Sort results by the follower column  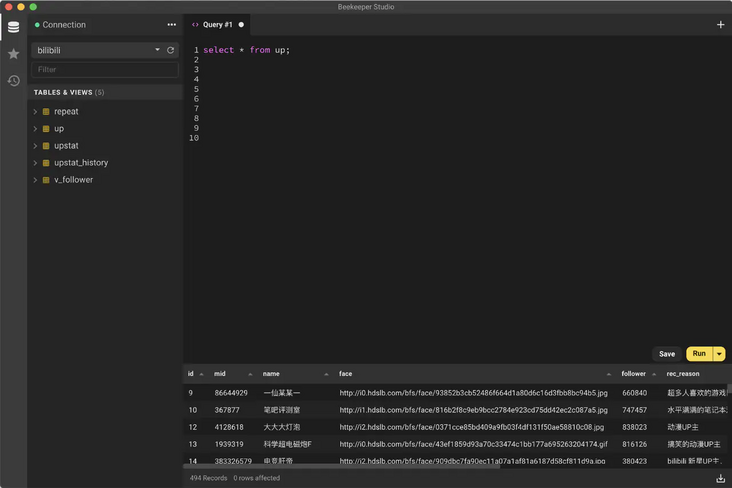(633, 374)
